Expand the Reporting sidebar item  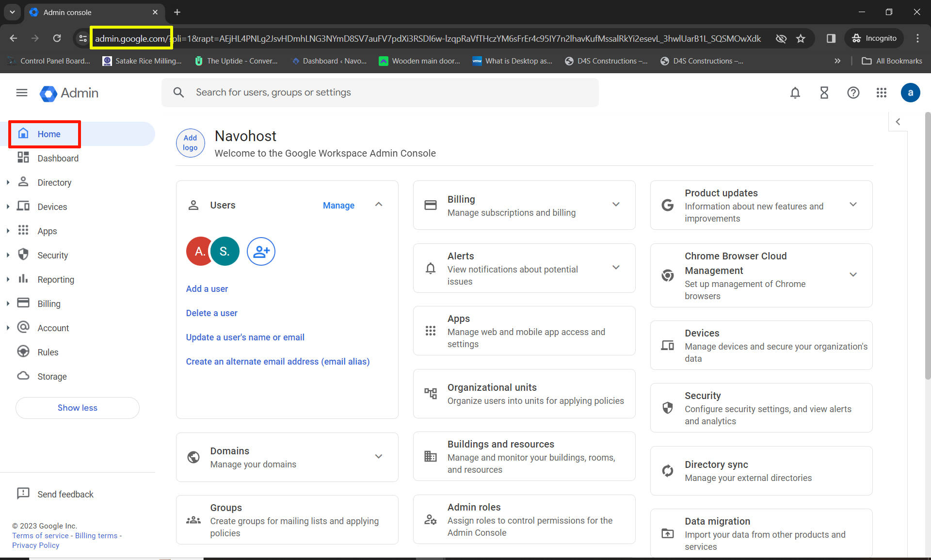(x=8, y=280)
